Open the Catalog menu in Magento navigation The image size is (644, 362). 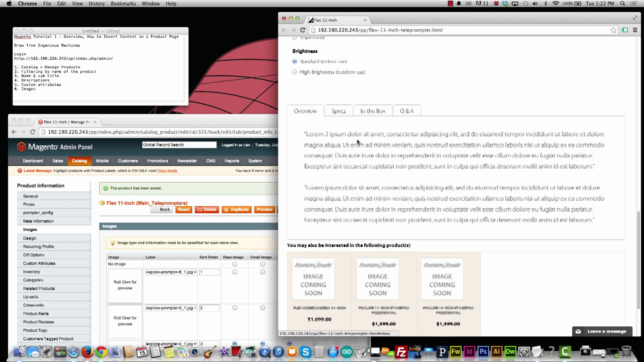point(79,161)
